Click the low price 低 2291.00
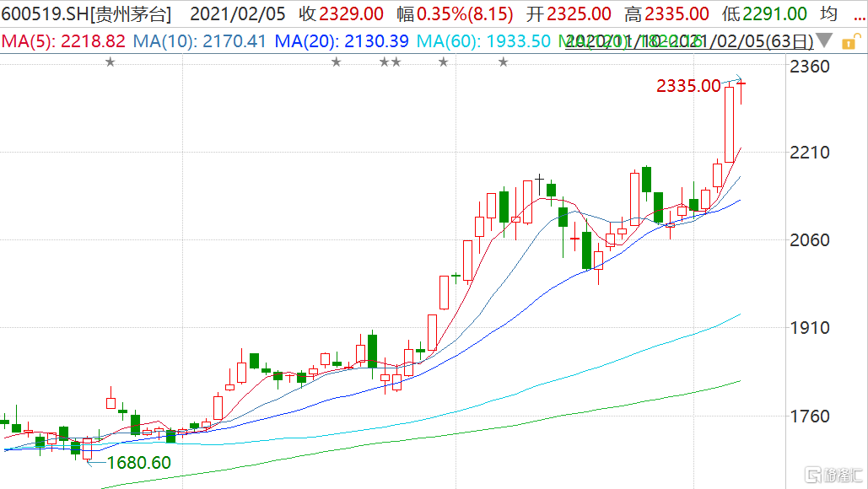This screenshot has height=489, width=868. click(x=764, y=13)
